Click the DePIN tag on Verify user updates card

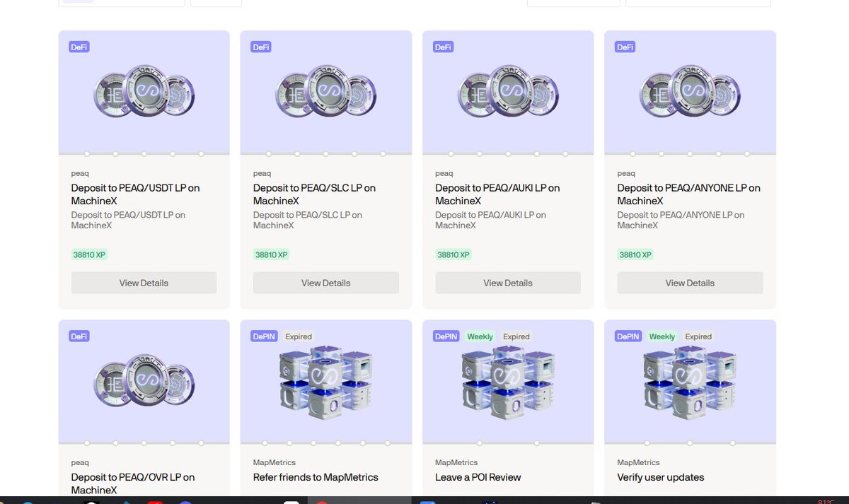pyautogui.click(x=628, y=336)
